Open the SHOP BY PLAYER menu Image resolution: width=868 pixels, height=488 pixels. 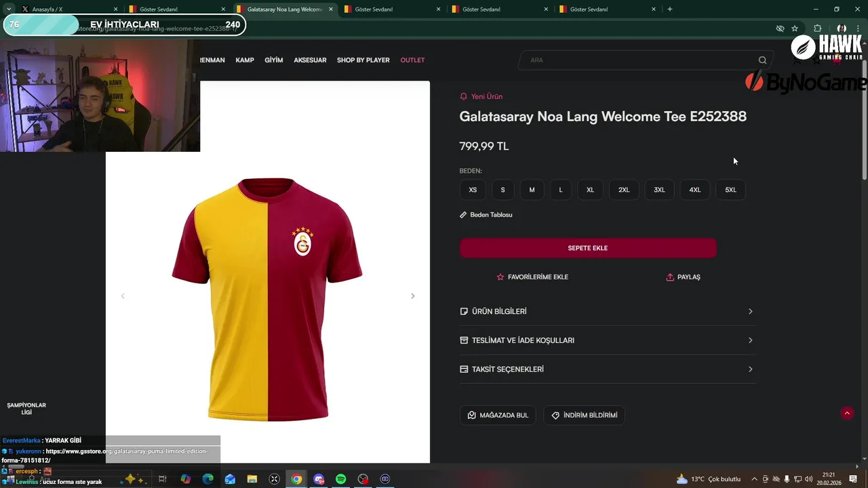pyautogui.click(x=363, y=60)
